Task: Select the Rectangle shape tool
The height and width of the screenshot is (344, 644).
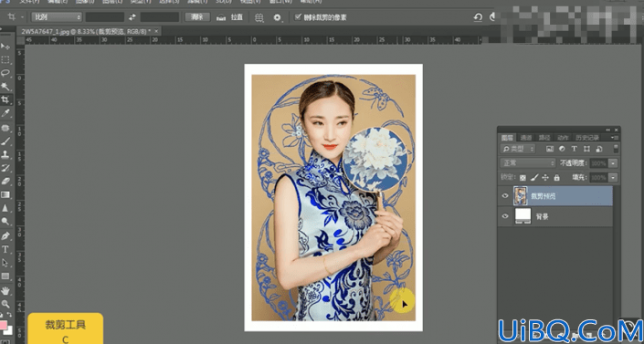Action: coord(5,276)
